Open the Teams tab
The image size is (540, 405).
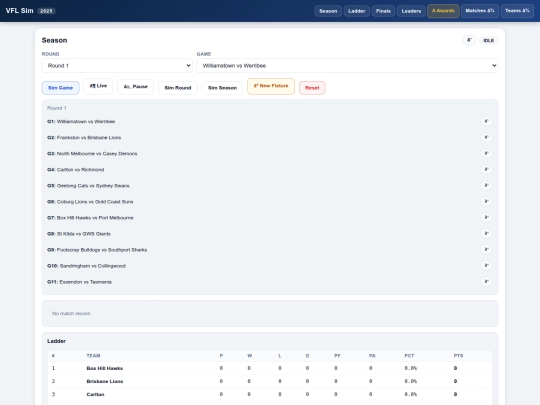517,11
